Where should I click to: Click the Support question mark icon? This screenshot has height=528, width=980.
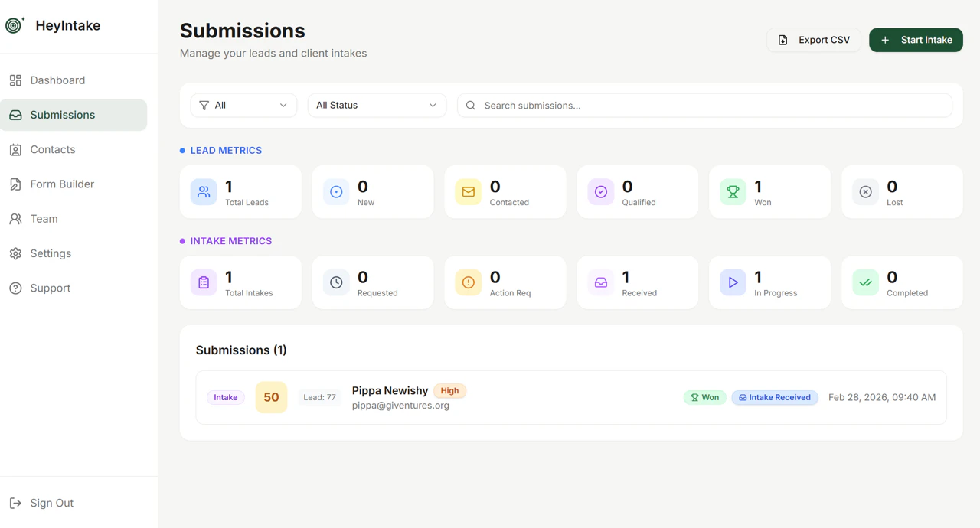[15, 288]
